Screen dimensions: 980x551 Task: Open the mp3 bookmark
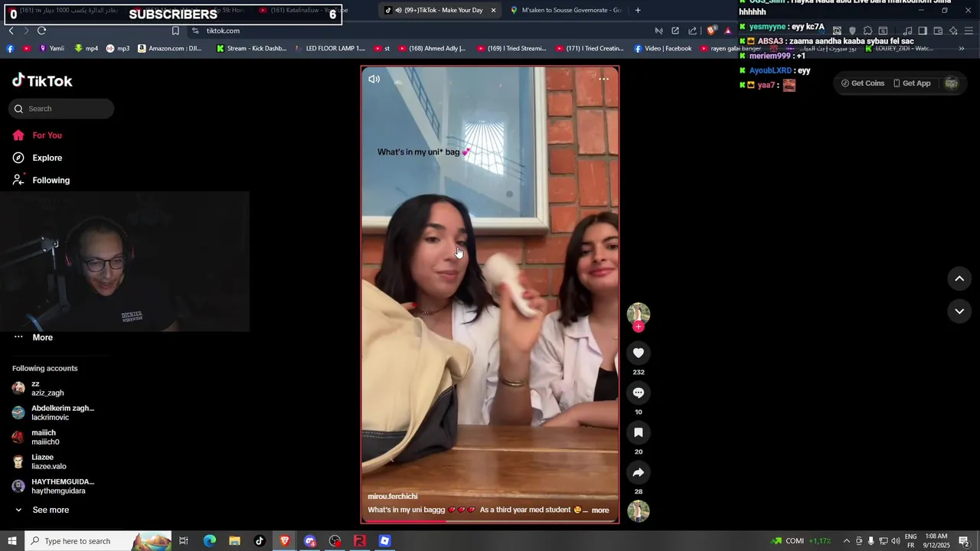point(118,48)
